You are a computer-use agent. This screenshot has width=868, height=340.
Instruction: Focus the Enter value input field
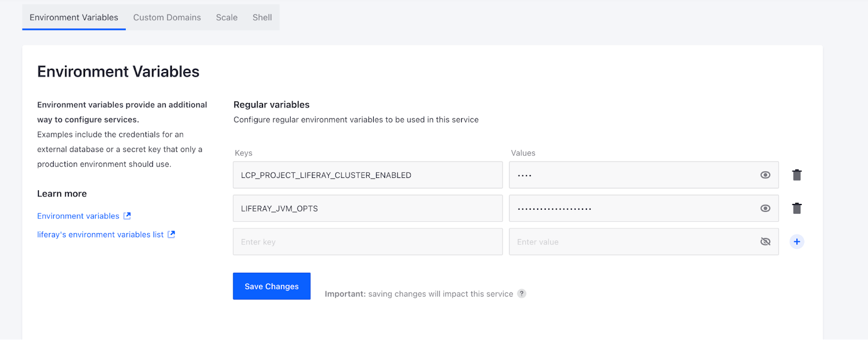coord(629,242)
